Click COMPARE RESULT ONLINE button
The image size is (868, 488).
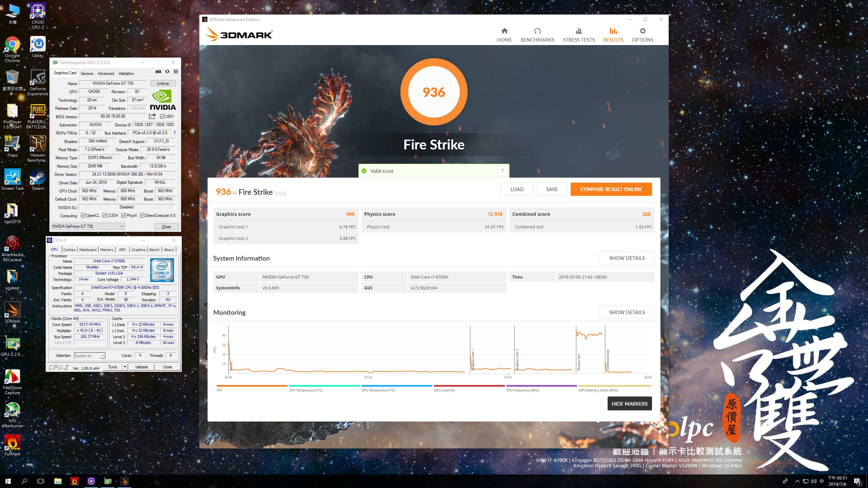point(611,189)
